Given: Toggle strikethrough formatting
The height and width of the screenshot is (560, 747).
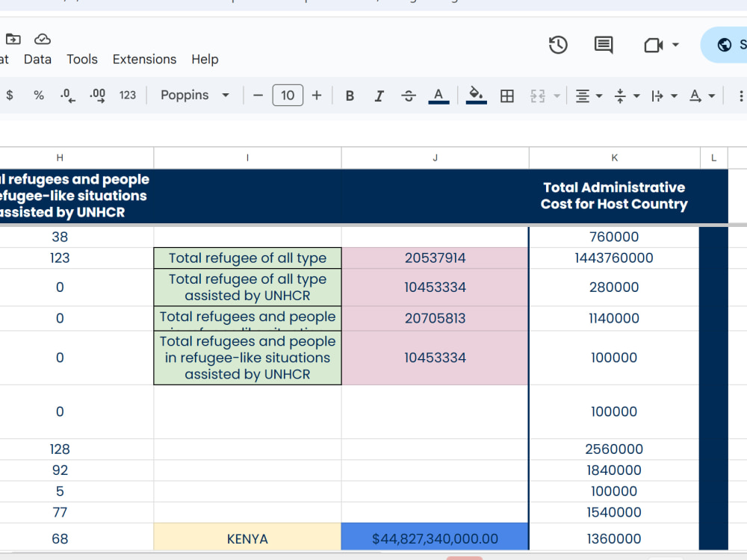Looking at the screenshot, I should point(409,96).
